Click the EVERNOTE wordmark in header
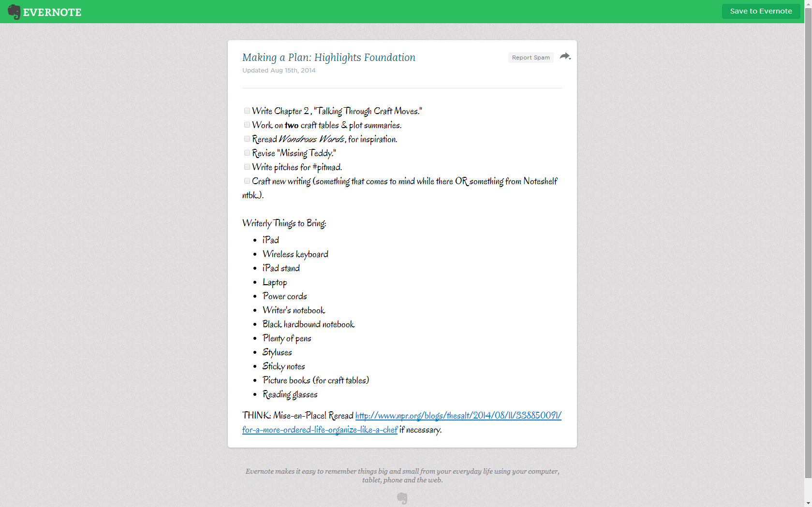This screenshot has height=507, width=812. (52, 13)
